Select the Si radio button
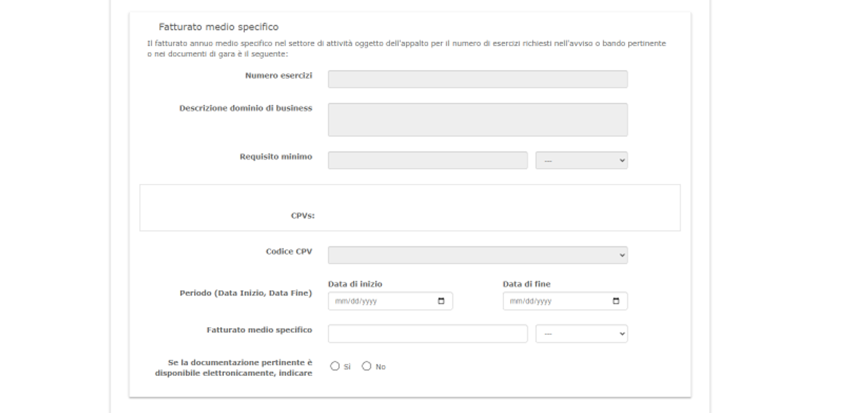Viewport: 868px width, 413px height. coord(335,366)
